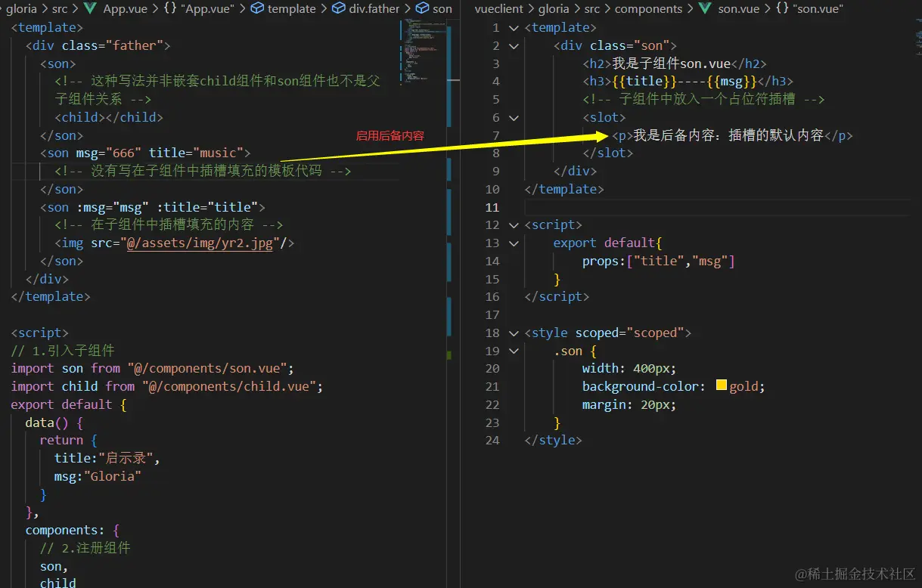Select the div.father symbol in breadcrumb

click(366, 9)
